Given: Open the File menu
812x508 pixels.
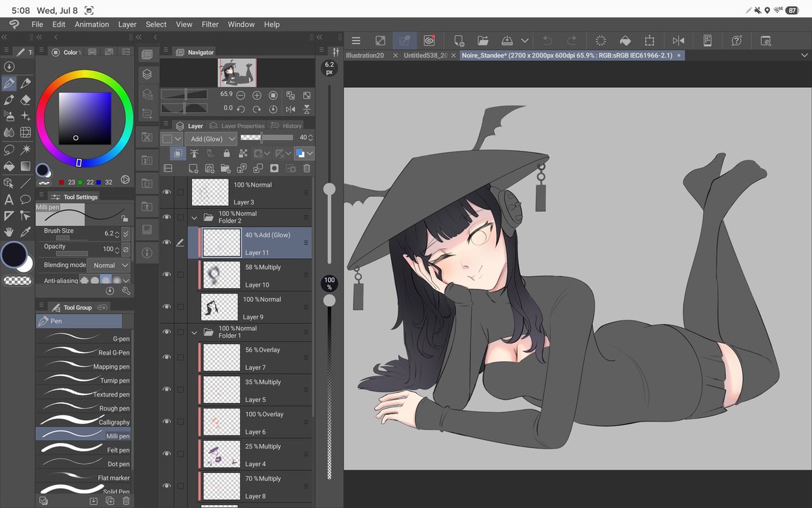Looking at the screenshot, I should pos(37,24).
